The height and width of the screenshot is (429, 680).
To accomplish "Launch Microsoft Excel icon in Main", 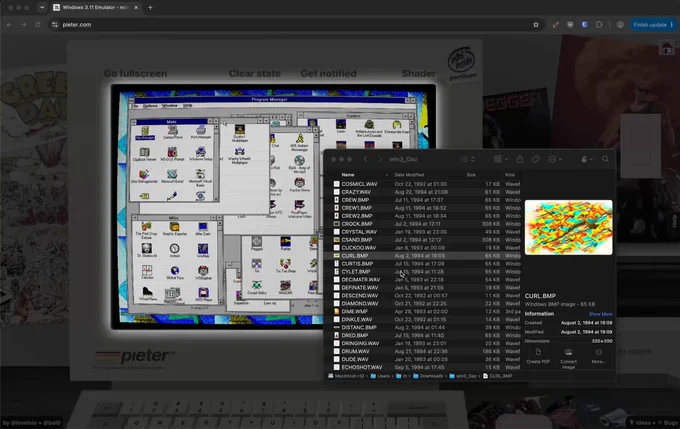I will click(172, 177).
